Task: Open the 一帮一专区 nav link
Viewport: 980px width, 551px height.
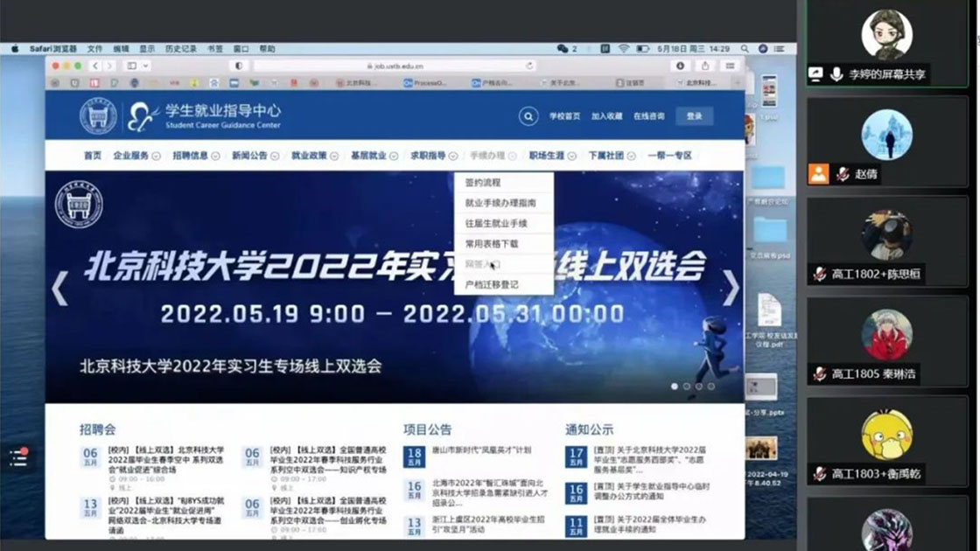Action: (x=669, y=156)
